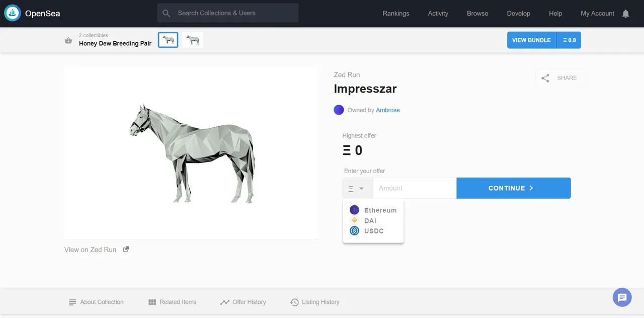Focus the Amount offer input field
The image size is (644, 318).
pyautogui.click(x=414, y=188)
